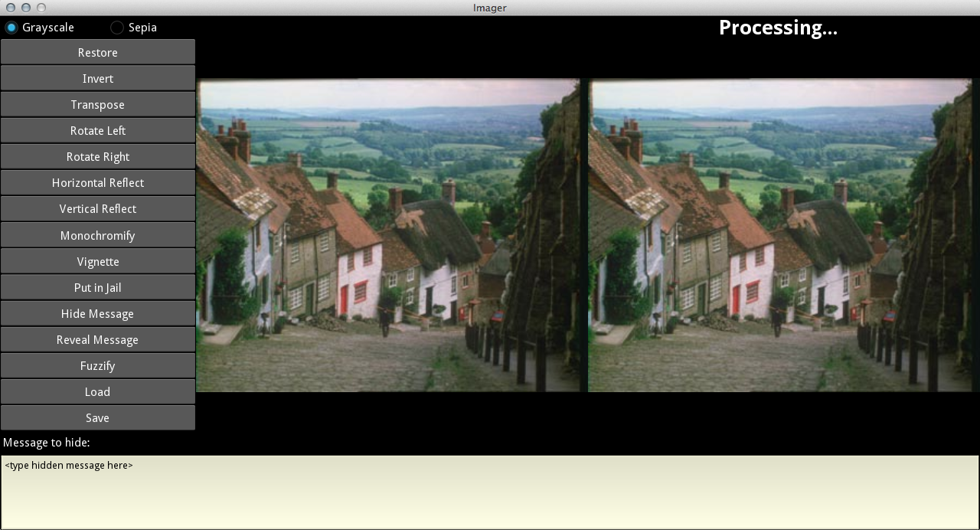Select the Sepia radio button
The width and height of the screenshot is (980, 530).
pyautogui.click(x=117, y=28)
